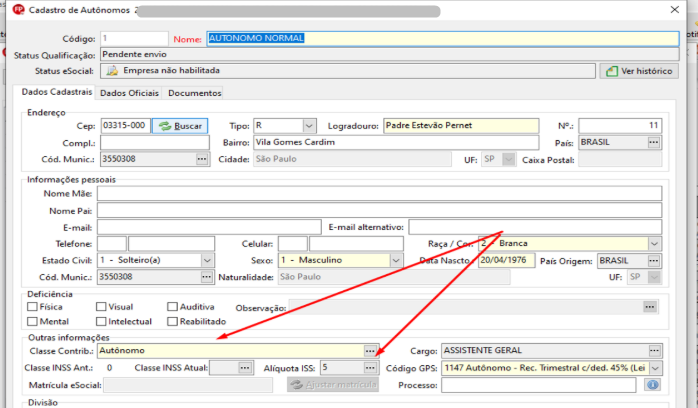Open the País lookup ellipsis button

pos(653,142)
